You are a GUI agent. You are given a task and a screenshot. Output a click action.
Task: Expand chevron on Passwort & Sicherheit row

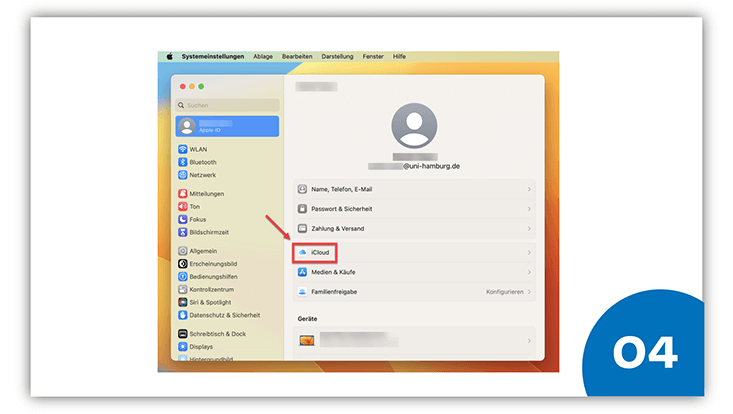pyautogui.click(x=529, y=209)
